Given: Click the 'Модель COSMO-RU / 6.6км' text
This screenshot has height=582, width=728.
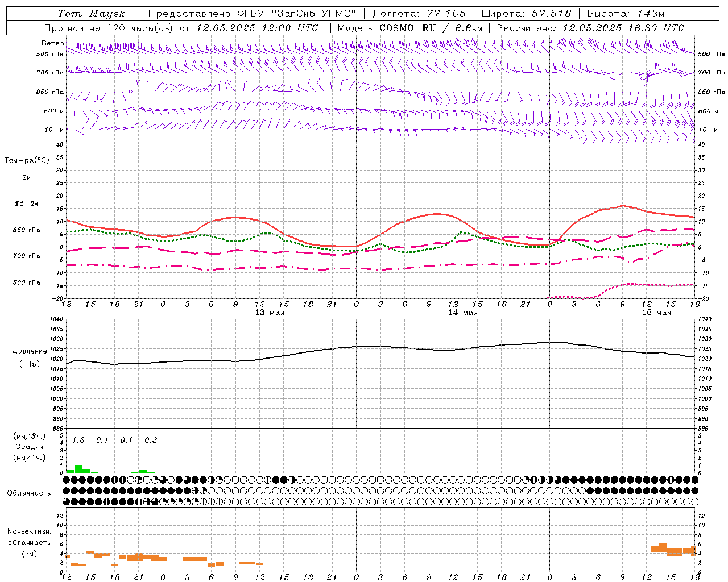Looking at the screenshot, I should tap(409, 28).
